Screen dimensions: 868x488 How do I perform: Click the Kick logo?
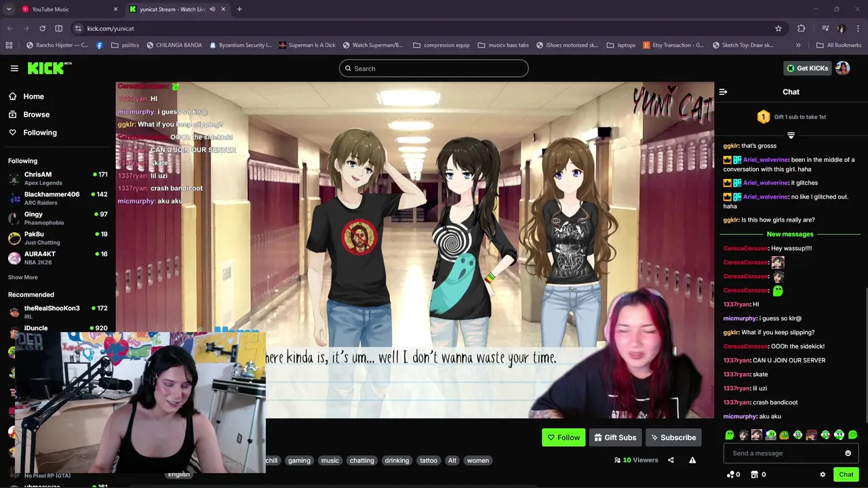pyautogui.click(x=49, y=68)
